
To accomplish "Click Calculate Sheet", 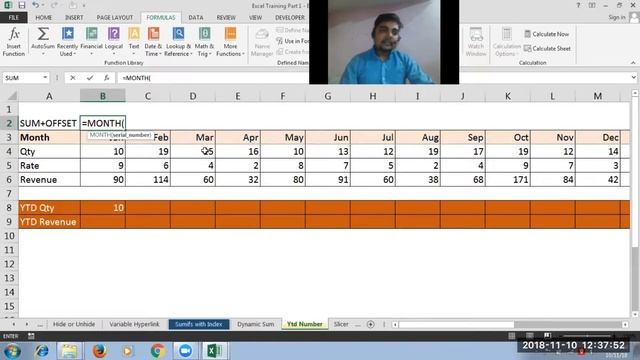I will click(x=547, y=49).
